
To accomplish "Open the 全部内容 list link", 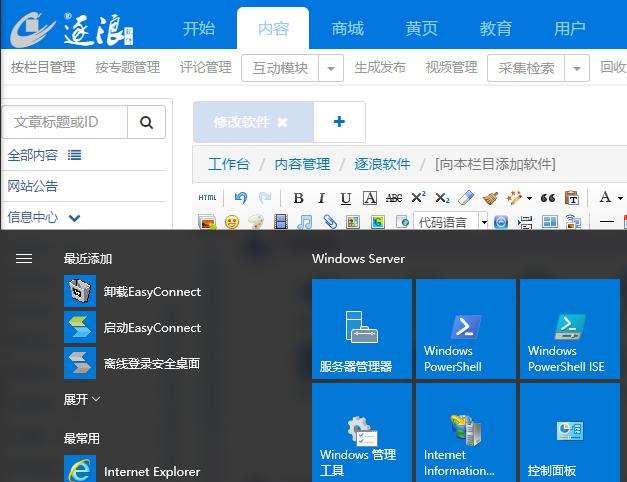I will tap(44, 155).
